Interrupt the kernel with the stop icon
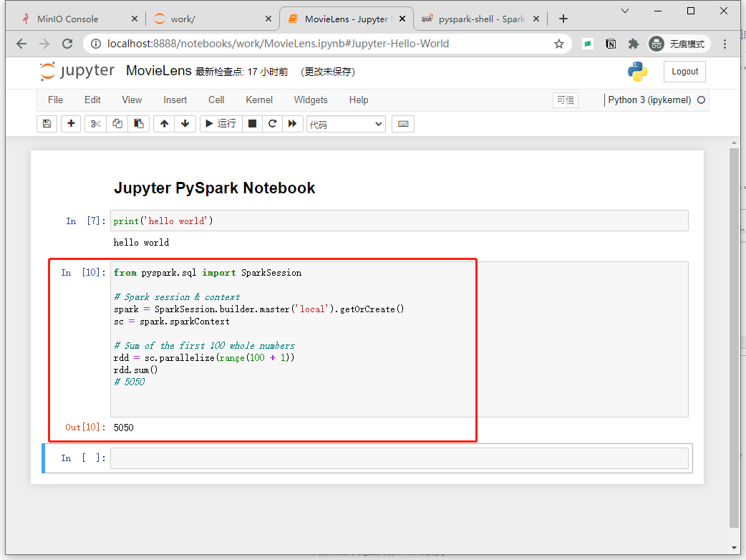Viewport: 746px width, 560px height. (x=252, y=124)
